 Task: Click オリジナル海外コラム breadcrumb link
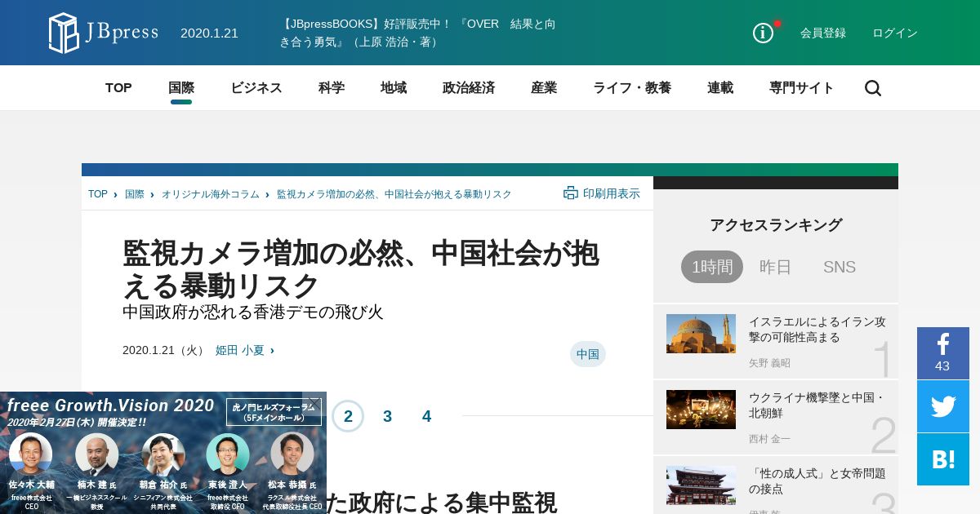(211, 194)
